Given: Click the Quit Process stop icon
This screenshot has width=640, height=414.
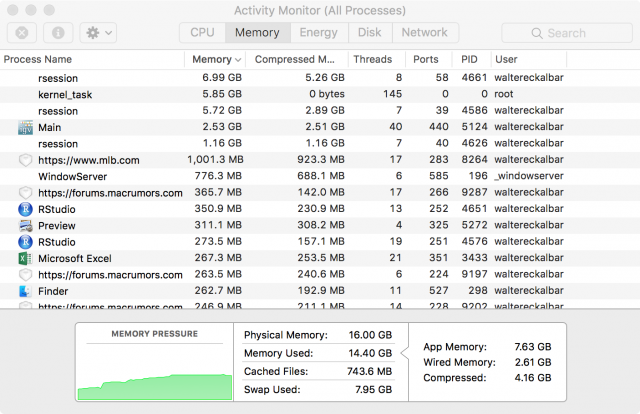Looking at the screenshot, I should 22,32.
